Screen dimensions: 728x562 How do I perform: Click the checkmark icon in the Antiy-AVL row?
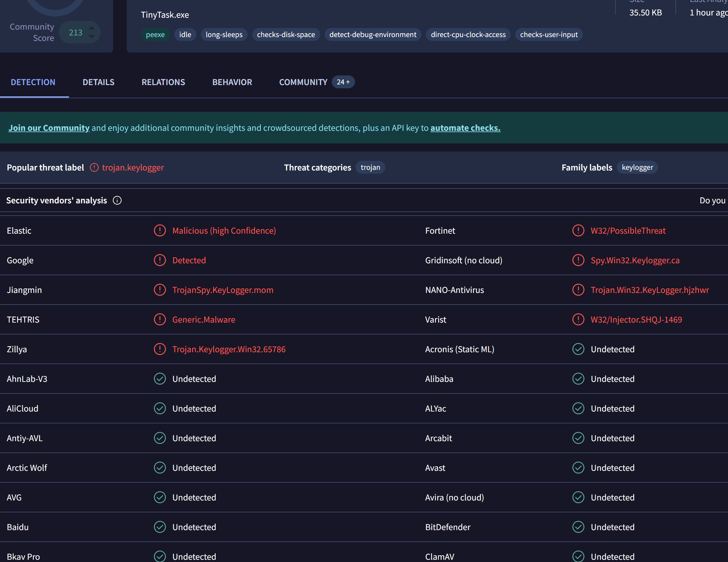tap(160, 438)
